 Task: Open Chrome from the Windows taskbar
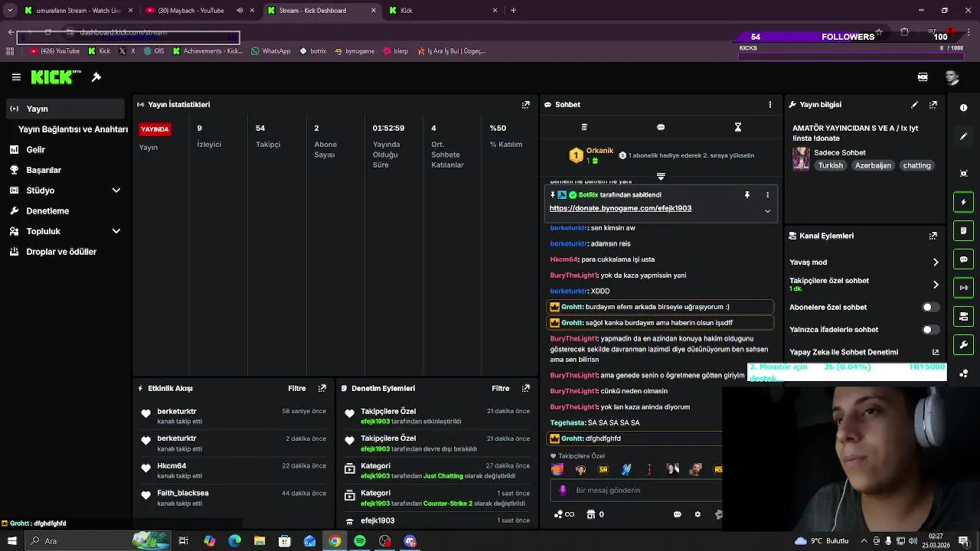coord(335,541)
